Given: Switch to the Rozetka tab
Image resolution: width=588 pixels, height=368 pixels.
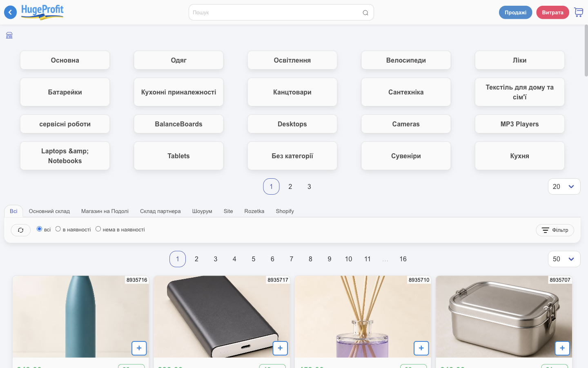Looking at the screenshot, I should tap(254, 211).
